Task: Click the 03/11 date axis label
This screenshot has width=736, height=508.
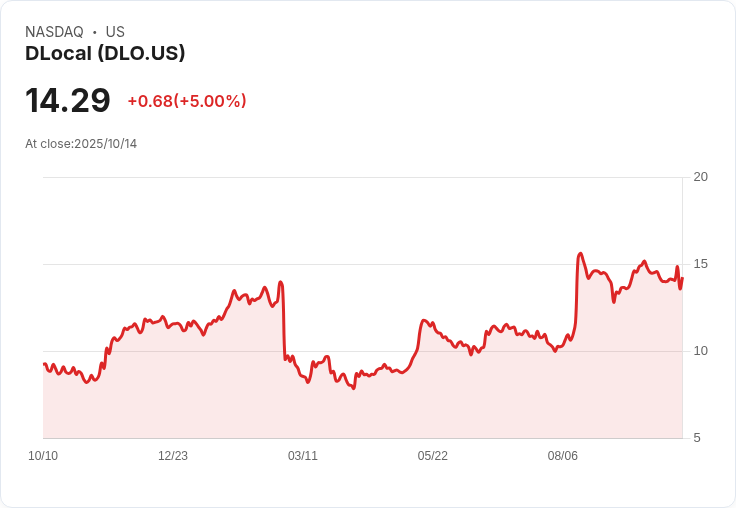Action: [x=303, y=456]
